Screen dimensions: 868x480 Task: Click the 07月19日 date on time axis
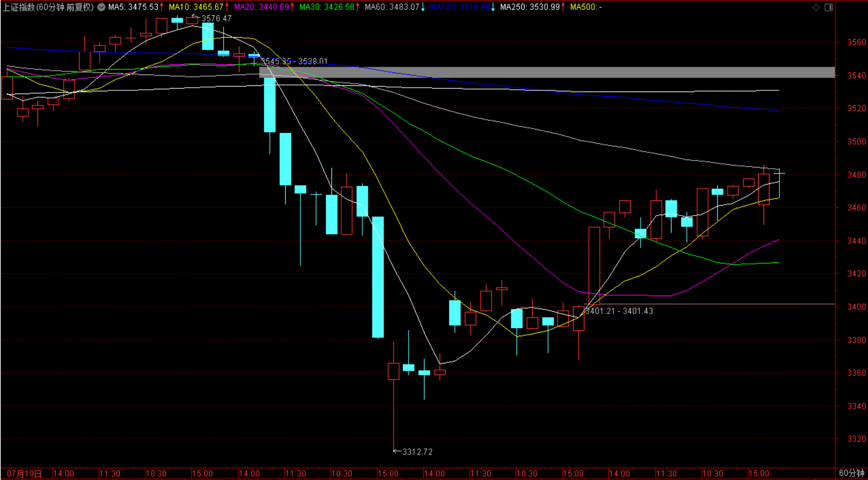point(24,474)
